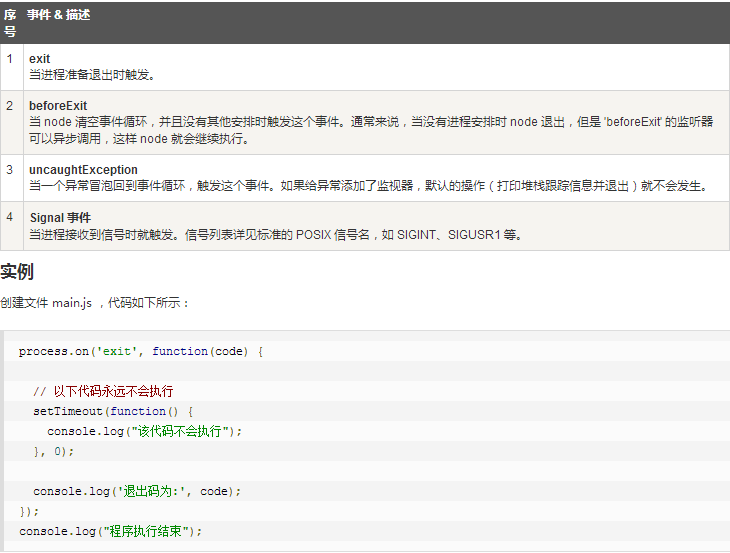Click the red comment '以下代码永远不会执行'

(x=113, y=391)
